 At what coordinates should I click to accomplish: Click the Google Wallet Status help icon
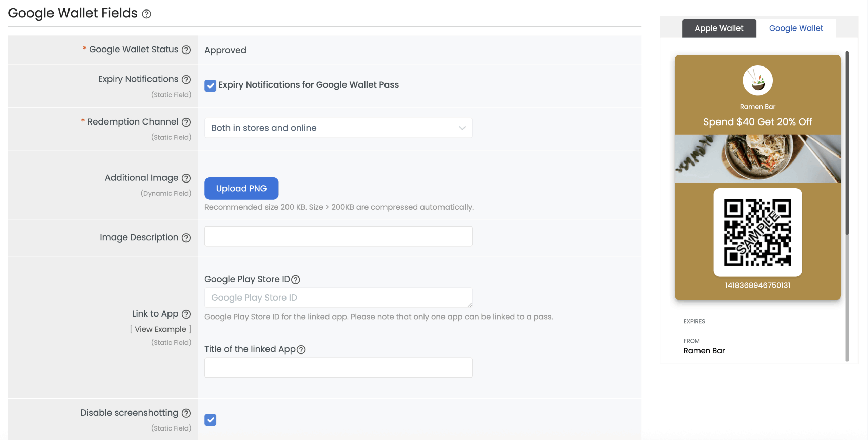click(186, 50)
